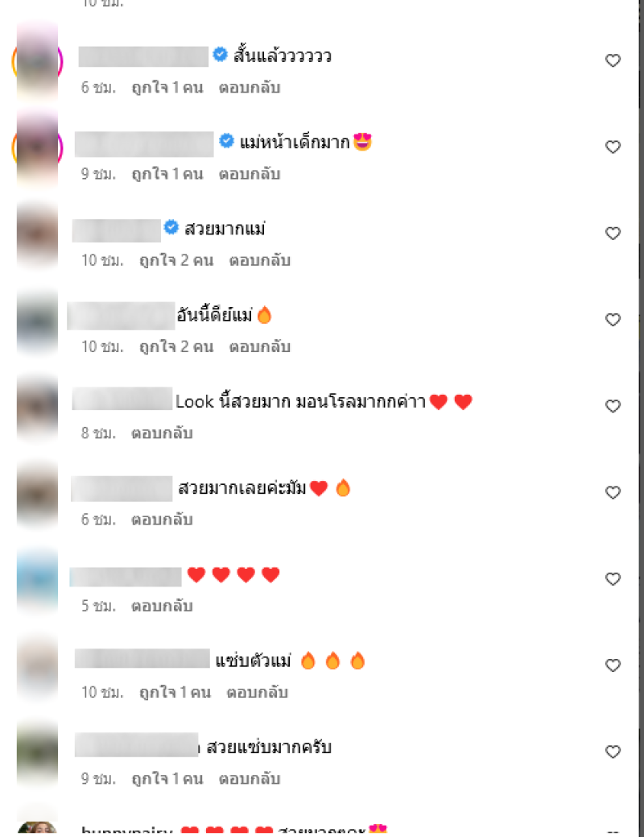Viewport: 644px width, 837px height.
Task: Like the "Look นี้สวยมาก" comment
Action: coord(613,406)
